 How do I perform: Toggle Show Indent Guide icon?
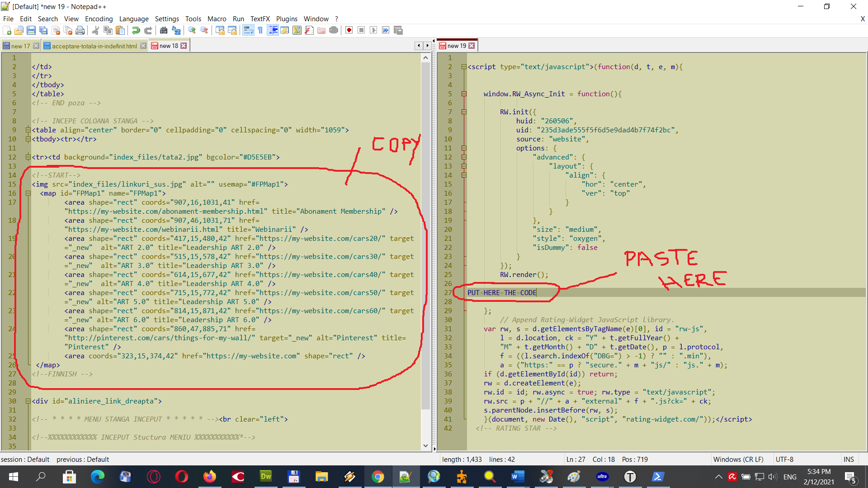(273, 30)
